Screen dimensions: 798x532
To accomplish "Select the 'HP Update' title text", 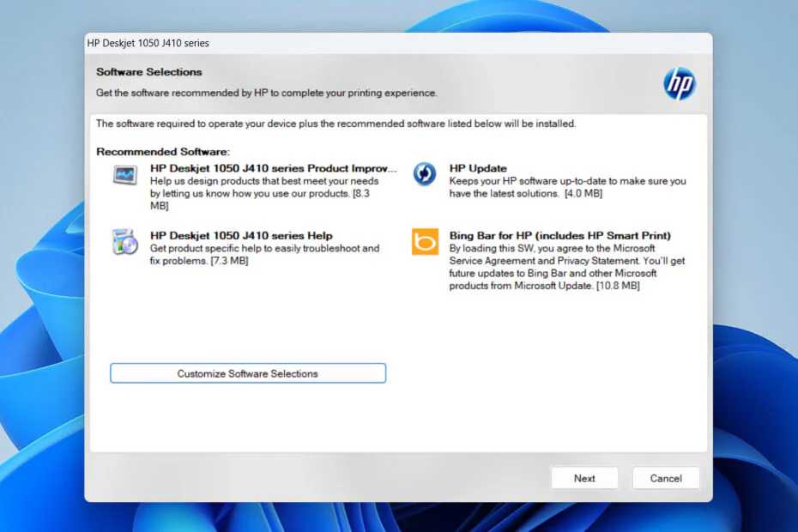I will [478, 168].
